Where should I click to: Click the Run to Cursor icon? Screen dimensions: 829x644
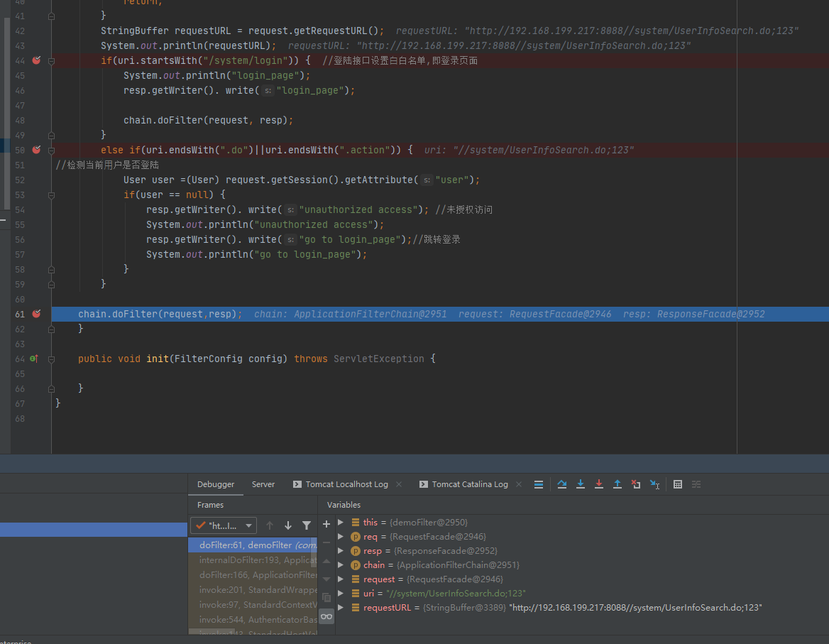coord(654,484)
